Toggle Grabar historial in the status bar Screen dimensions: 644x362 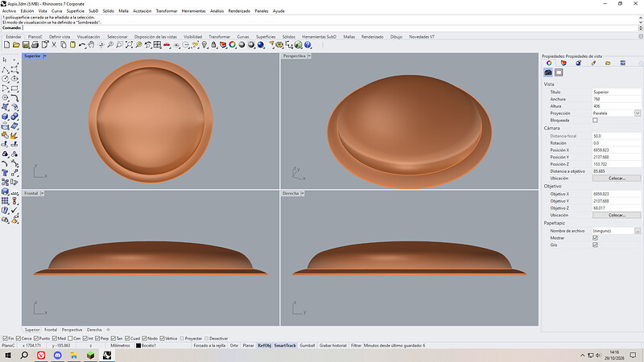[333, 346]
